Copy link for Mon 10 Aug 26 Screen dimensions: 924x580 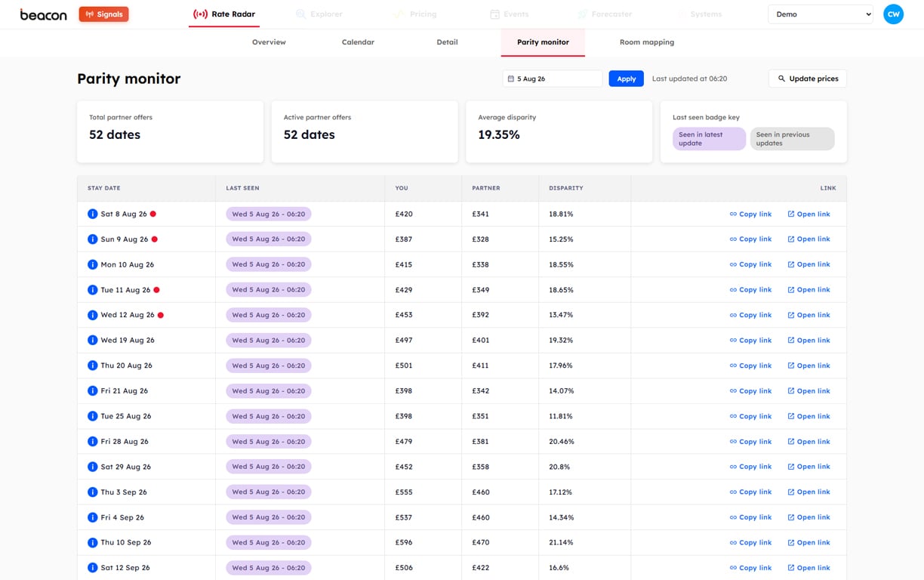[x=750, y=264]
